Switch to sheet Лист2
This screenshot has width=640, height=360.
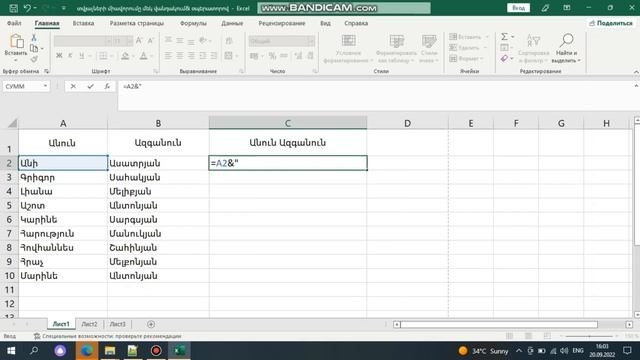pyautogui.click(x=89, y=324)
